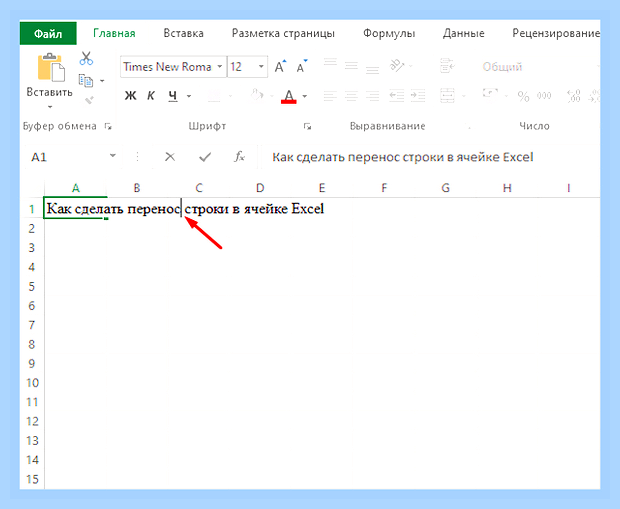Click the Wrap Text icon

(447, 66)
